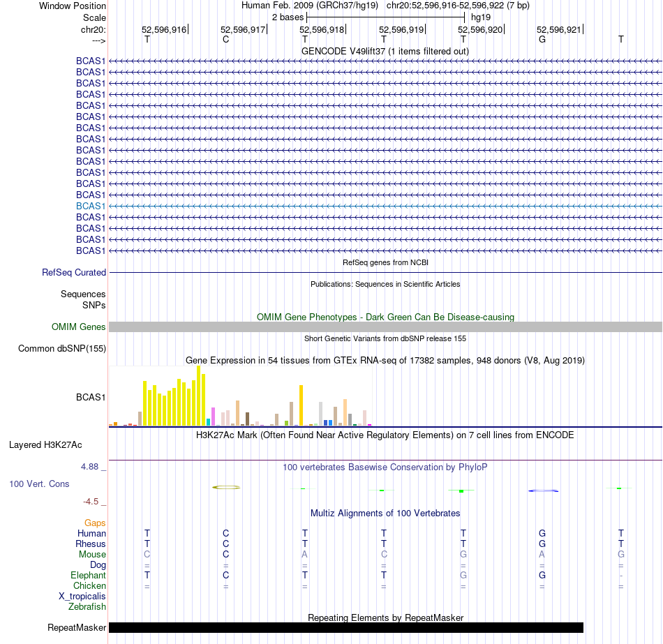Open the RefSeq Curated track label
The image size is (663, 644).
(x=73, y=272)
